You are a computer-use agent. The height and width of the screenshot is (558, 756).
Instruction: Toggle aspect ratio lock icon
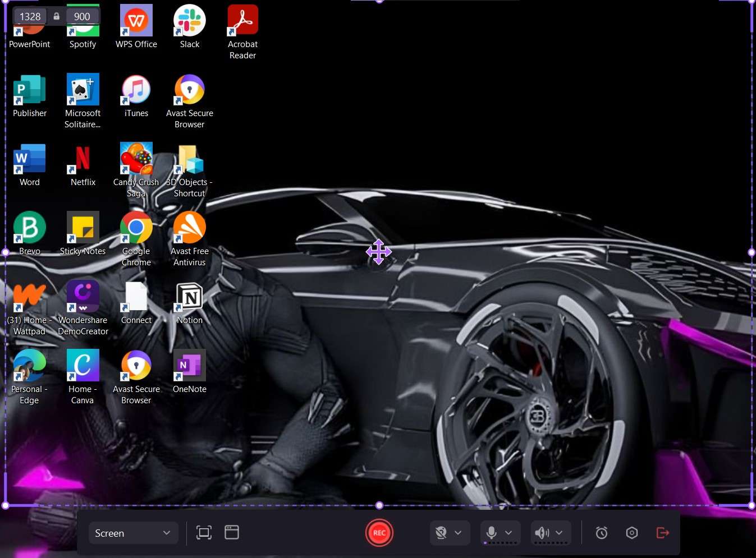pyautogui.click(x=56, y=16)
